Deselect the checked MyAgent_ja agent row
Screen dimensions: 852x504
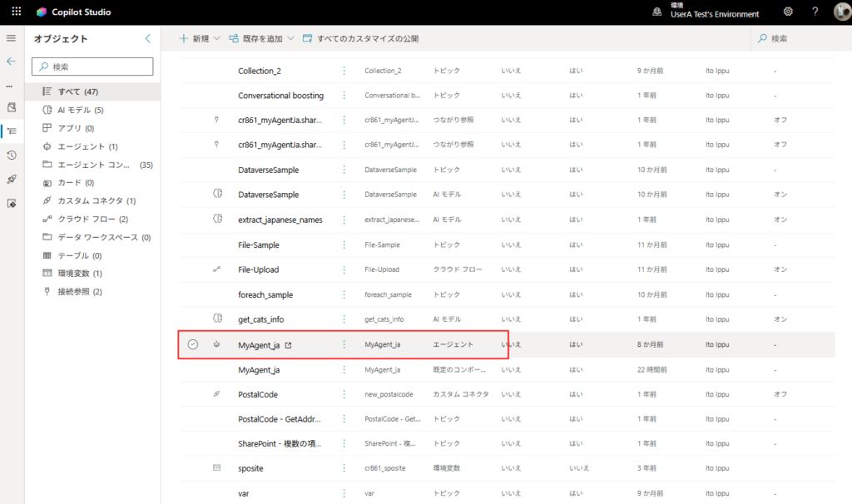point(193,344)
